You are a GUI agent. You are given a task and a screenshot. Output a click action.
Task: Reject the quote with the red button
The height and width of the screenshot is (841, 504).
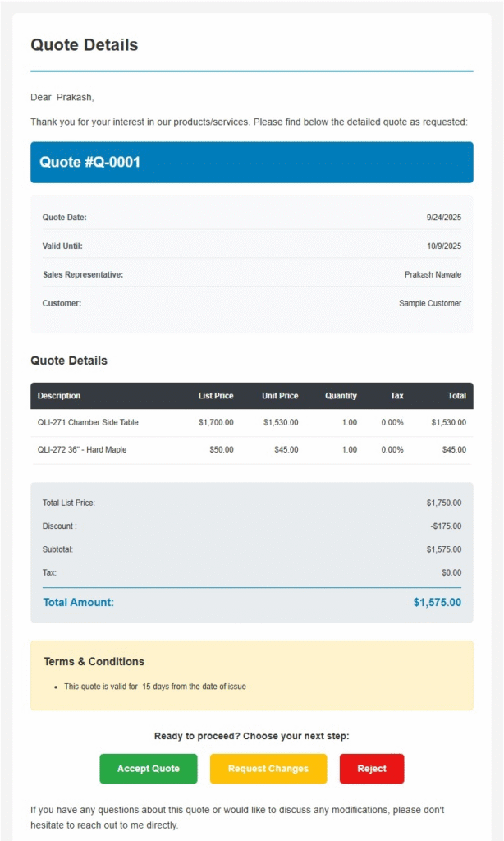(372, 769)
